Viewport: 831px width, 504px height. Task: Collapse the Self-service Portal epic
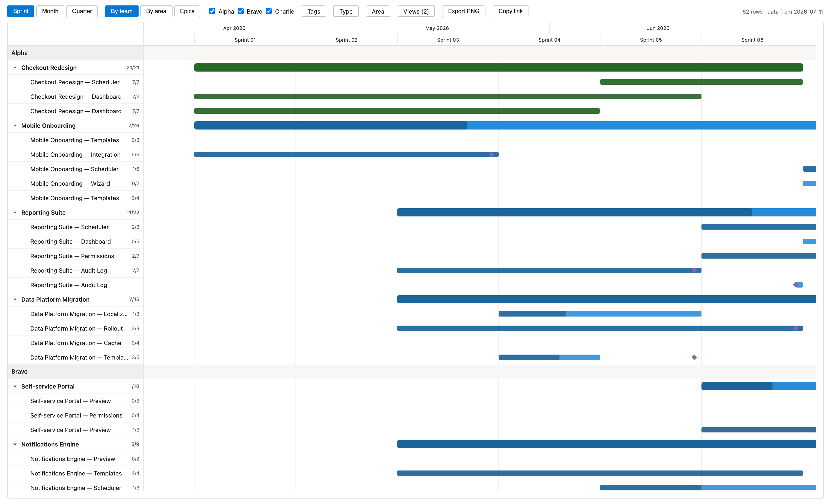coord(15,386)
